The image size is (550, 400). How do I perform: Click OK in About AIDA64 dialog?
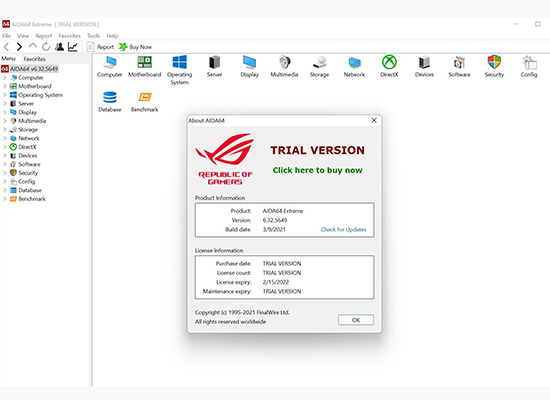coord(356,320)
